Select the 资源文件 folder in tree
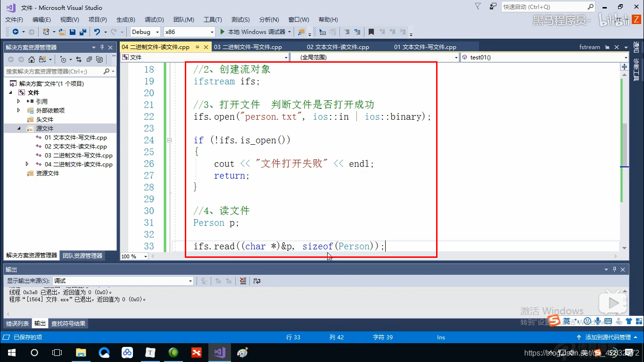This screenshot has width=644, height=362. [48, 173]
